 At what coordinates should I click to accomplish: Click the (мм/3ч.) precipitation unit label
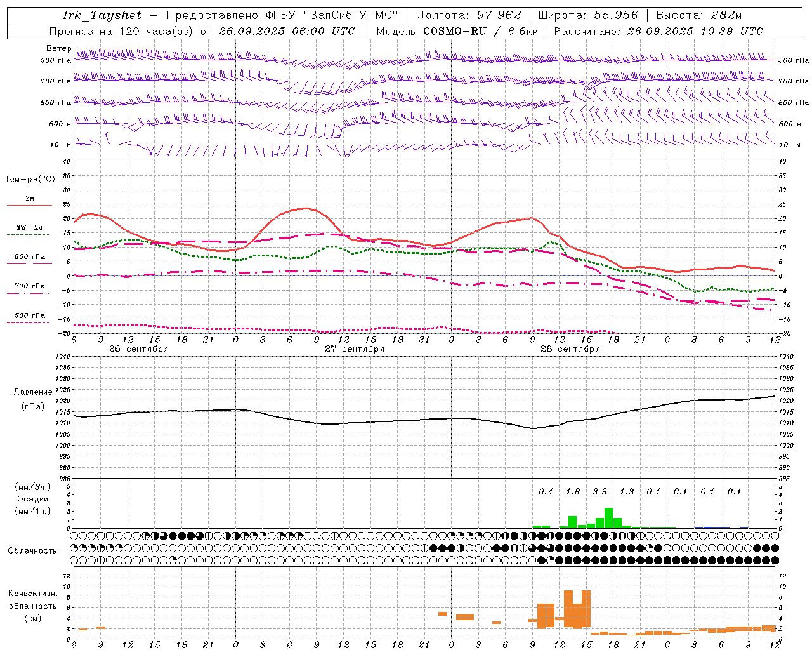point(33,487)
